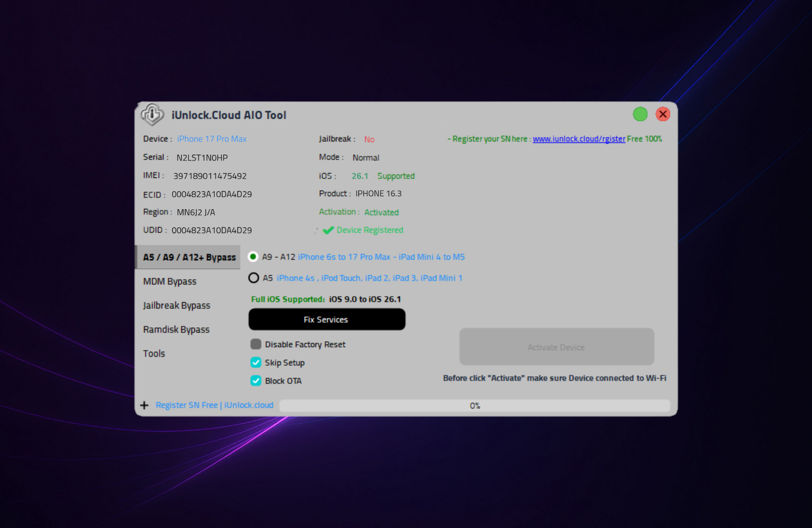Click the Full iOS Supported label

coord(288,299)
